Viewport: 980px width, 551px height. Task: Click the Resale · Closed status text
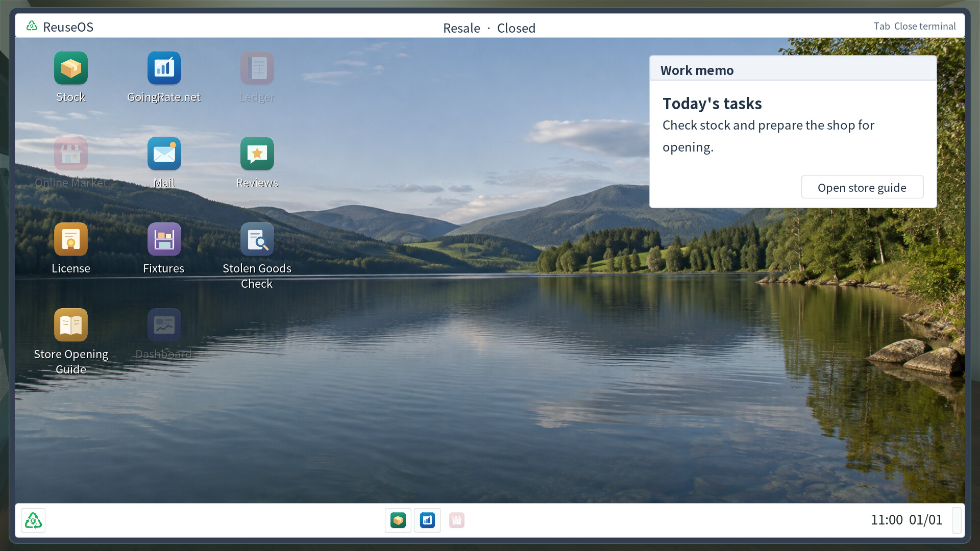489,28
